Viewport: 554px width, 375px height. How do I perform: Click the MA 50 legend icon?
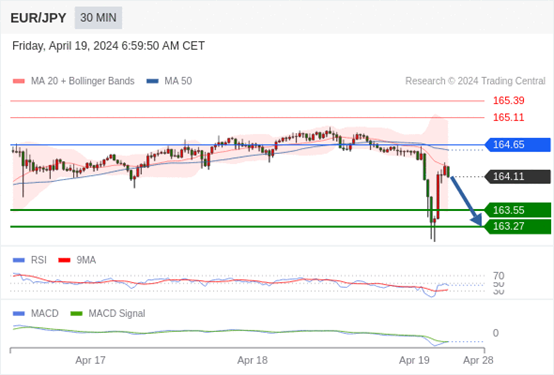tap(152, 81)
